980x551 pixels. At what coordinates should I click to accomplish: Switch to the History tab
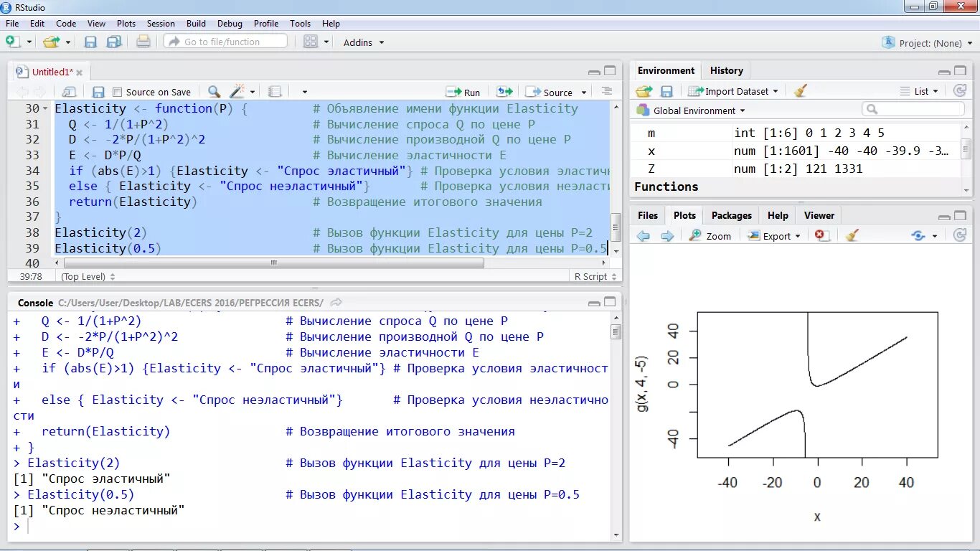tap(727, 70)
